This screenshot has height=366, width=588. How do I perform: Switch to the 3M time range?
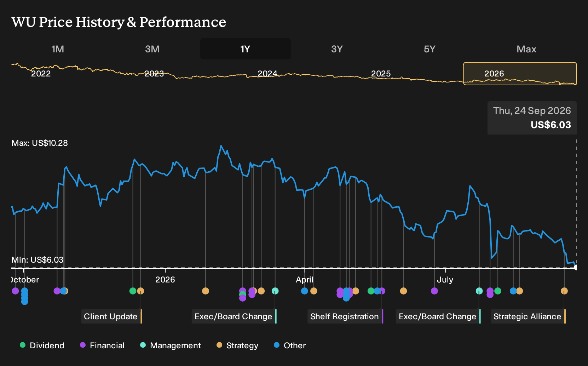(x=152, y=49)
